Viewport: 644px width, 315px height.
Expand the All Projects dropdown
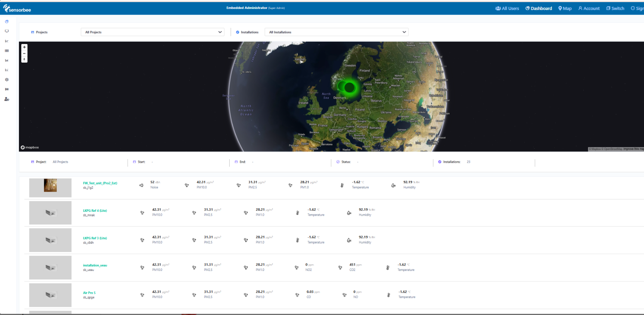point(152,32)
